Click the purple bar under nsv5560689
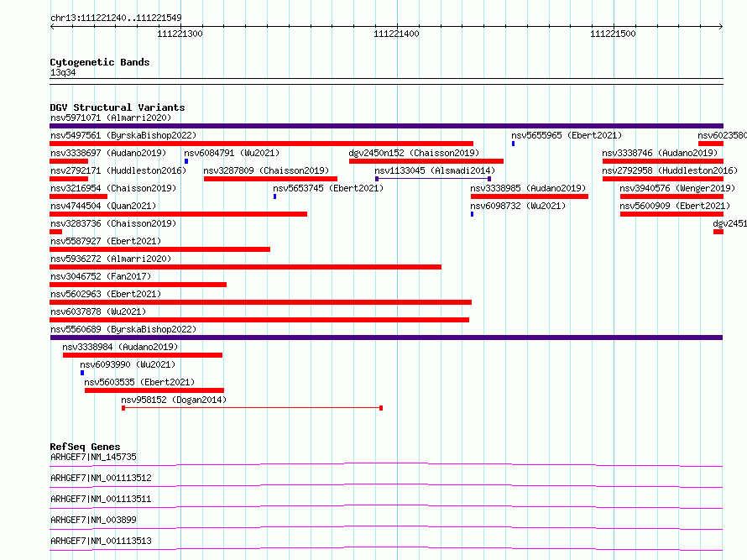The height and width of the screenshot is (560, 747). (x=386, y=338)
